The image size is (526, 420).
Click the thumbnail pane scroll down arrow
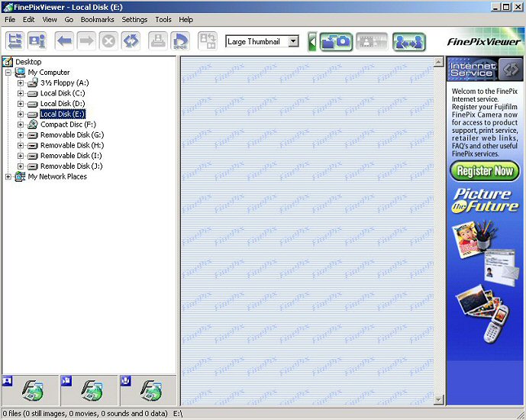point(438,399)
